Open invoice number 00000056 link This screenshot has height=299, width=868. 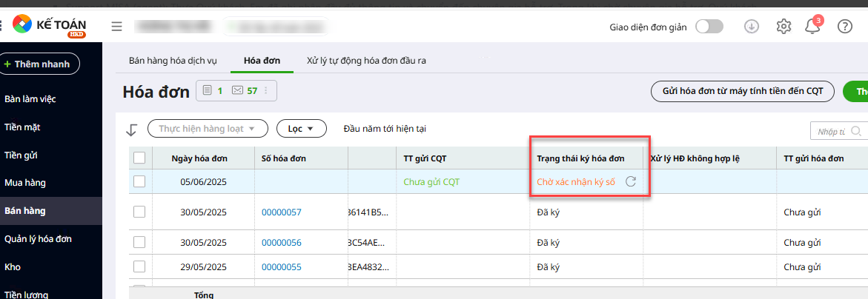click(x=282, y=243)
